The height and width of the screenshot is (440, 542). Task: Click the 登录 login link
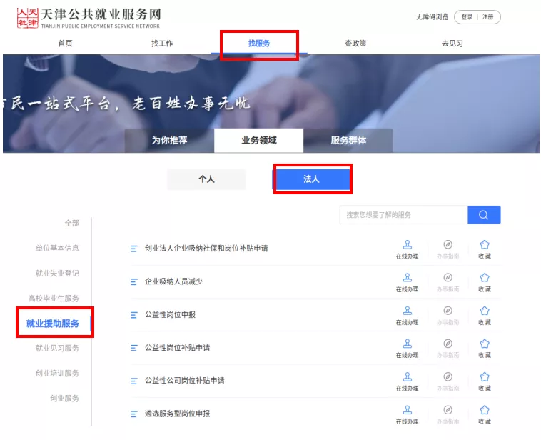(x=467, y=17)
